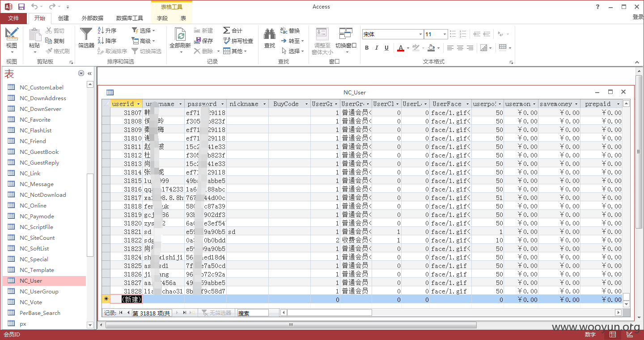Open the 查找 binoculars find tool

coord(270,38)
